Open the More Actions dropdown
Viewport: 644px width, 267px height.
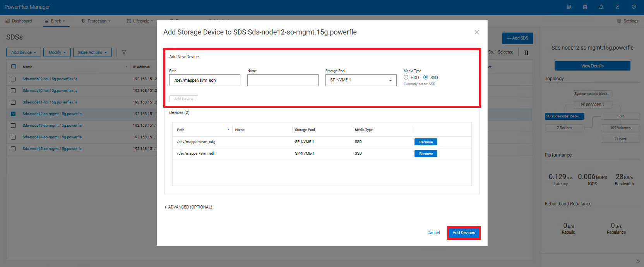[92, 52]
